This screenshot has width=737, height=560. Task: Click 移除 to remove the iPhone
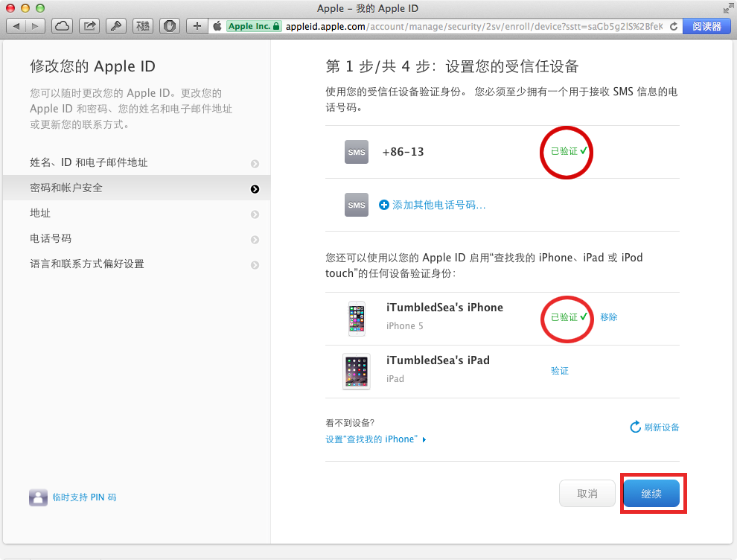click(x=609, y=317)
